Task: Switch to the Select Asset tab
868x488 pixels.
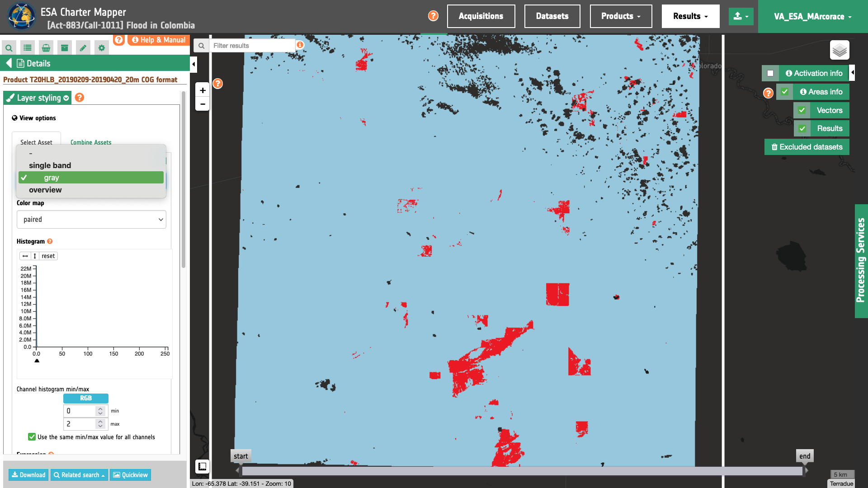Action: point(36,142)
